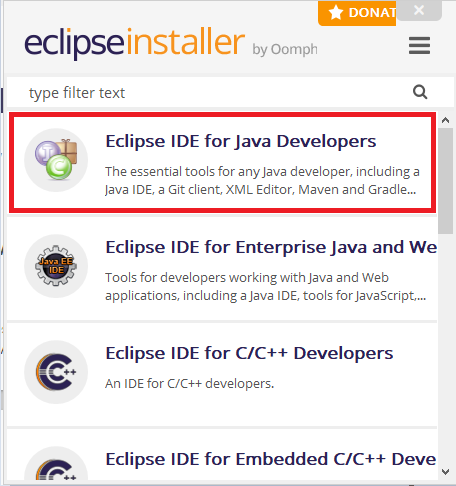Click the star icon on Donate
The image size is (456, 486).
coord(336,13)
